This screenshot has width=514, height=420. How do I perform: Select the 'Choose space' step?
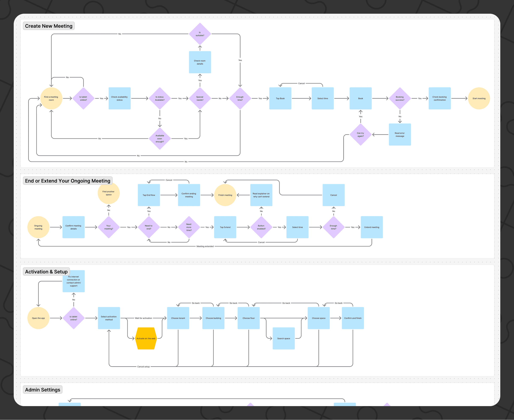tap(318, 318)
